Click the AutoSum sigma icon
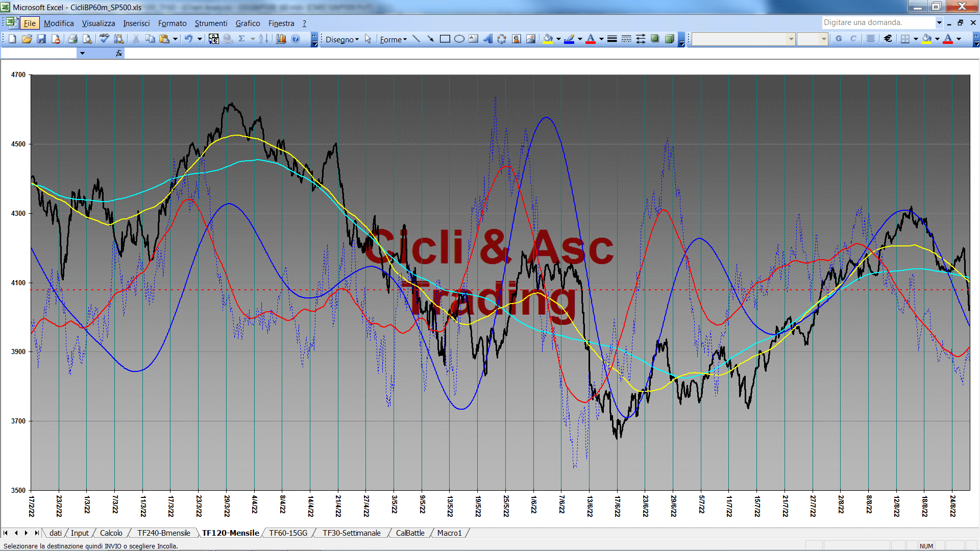Viewport: 980px width, 551px height. 242,39
